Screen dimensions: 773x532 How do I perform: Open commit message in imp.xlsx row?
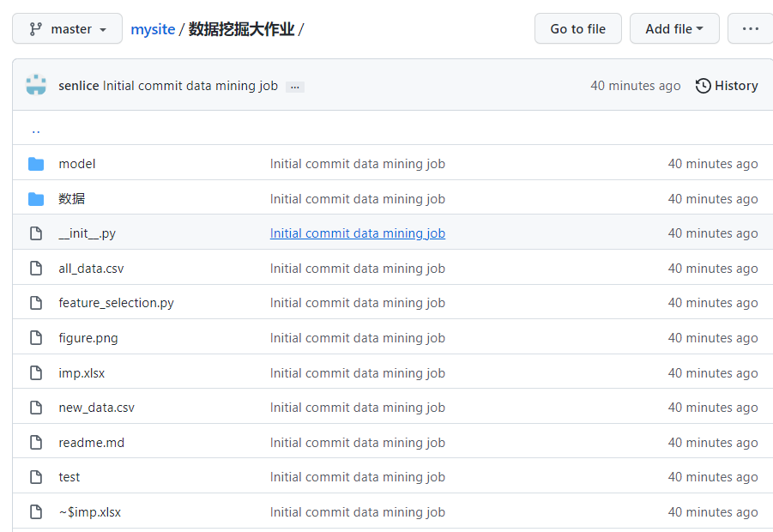click(358, 373)
